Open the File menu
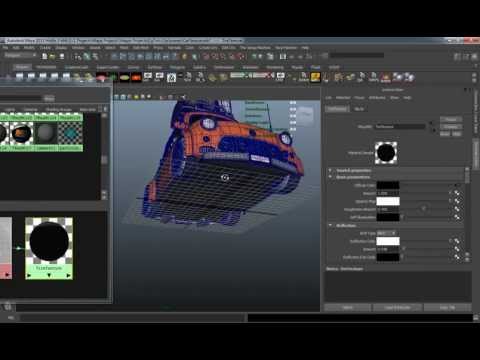This screenshot has height=360, width=480. point(6,48)
